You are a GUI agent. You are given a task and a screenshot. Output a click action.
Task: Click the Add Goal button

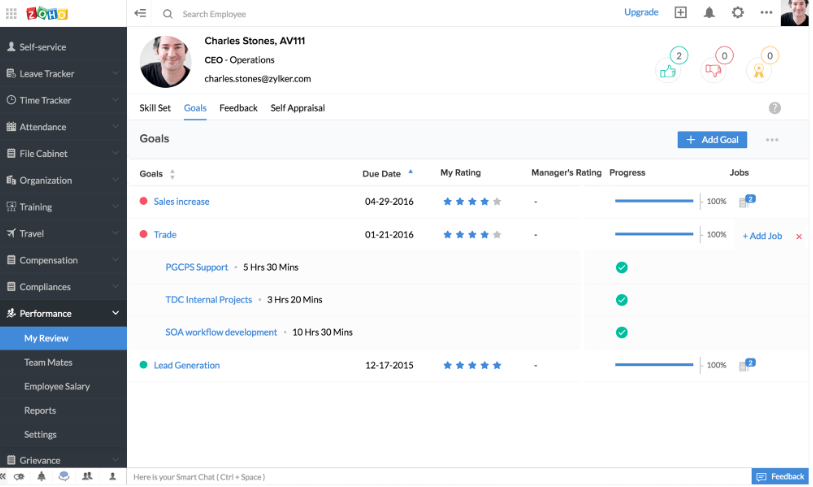coord(712,140)
